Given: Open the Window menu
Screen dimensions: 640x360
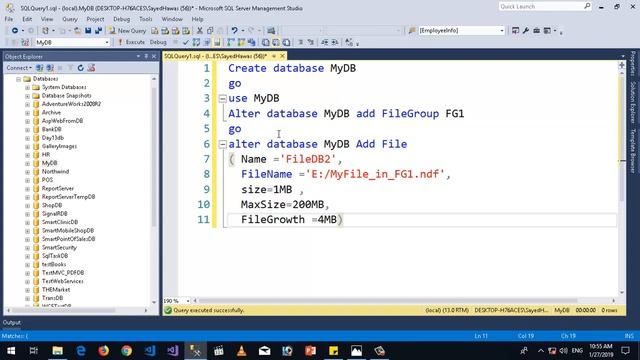Looking at the screenshot, I should tap(172, 19).
